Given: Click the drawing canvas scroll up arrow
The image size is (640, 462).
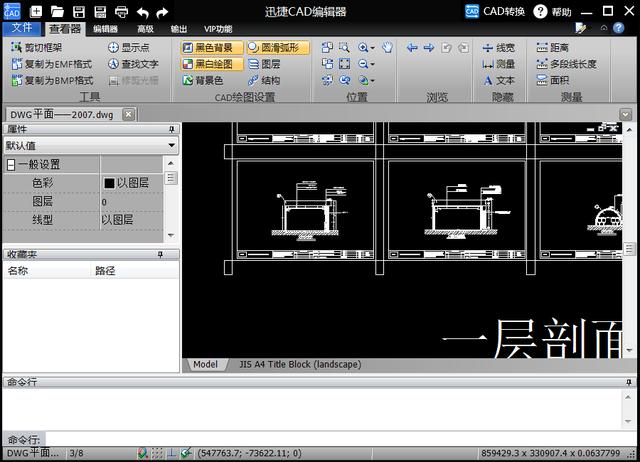Looking at the screenshot, I should coord(629,130).
